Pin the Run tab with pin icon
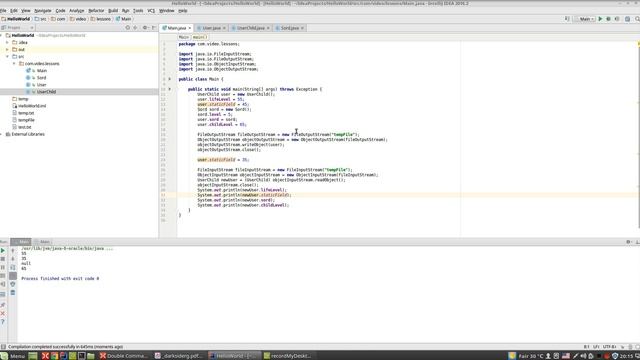Image resolution: width=640 pixels, height=360 pixels. coord(3,305)
